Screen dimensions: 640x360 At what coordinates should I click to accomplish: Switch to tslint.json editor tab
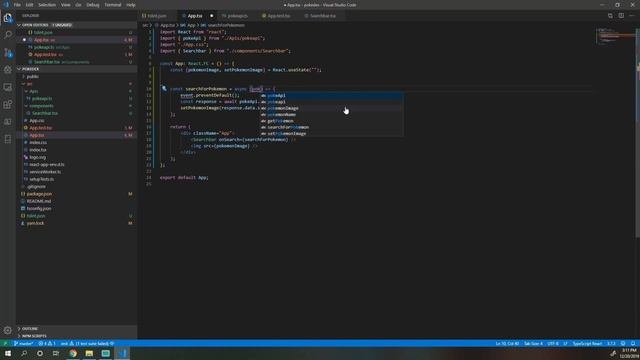[158, 16]
